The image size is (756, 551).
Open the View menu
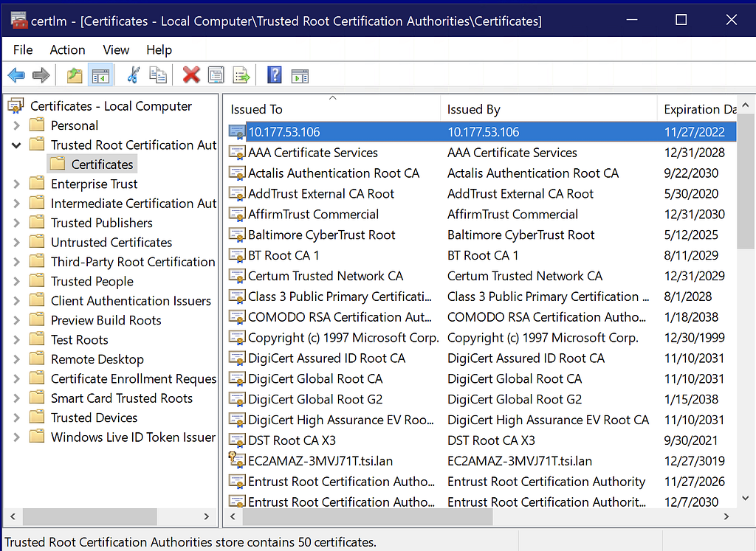(116, 49)
